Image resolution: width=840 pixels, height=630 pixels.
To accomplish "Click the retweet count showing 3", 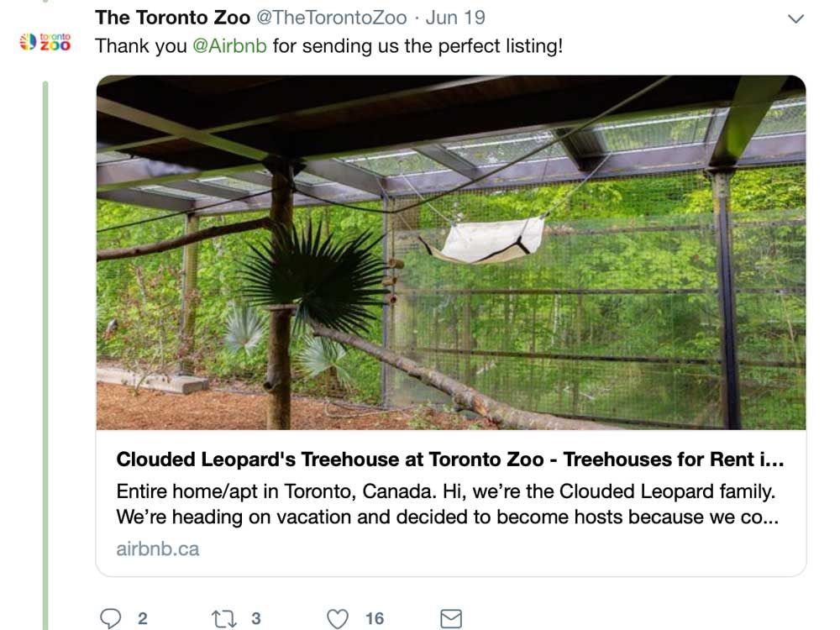I will pyautogui.click(x=255, y=620).
